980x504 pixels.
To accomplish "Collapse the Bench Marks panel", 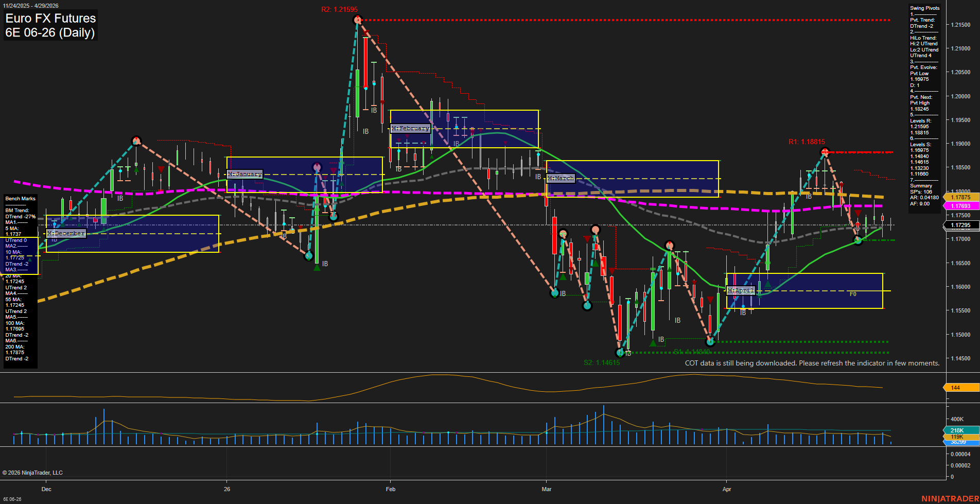I will coord(19,198).
